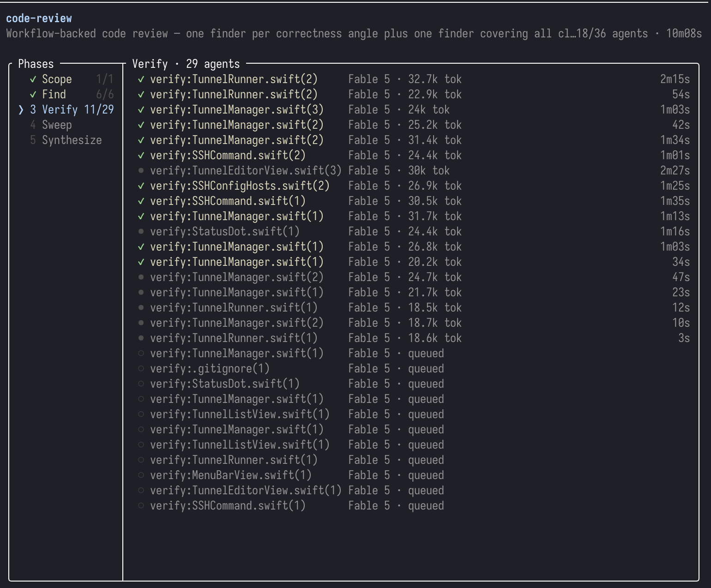Click the 10m08s elapsed time in the header
The image size is (711, 588).
[684, 34]
